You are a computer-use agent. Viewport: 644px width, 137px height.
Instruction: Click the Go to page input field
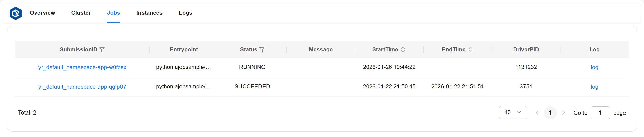click(x=600, y=113)
